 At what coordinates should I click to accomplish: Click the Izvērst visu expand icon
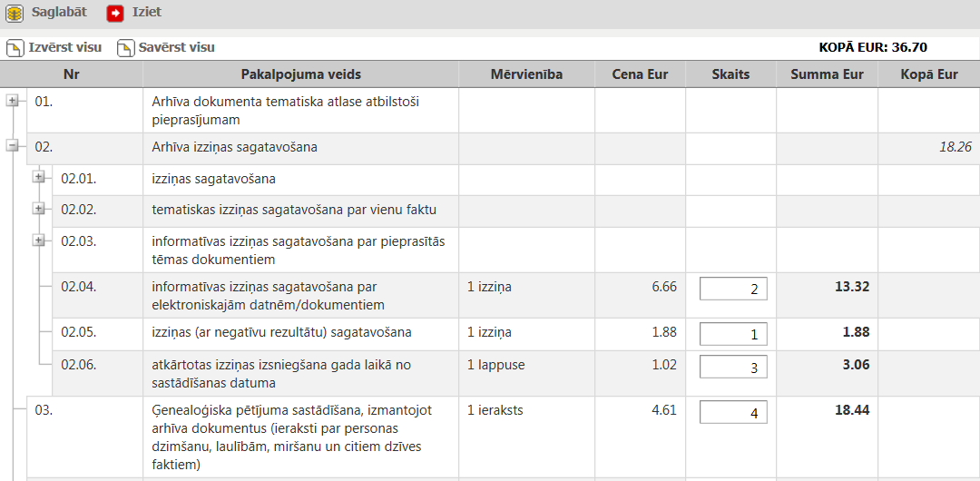tap(15, 47)
